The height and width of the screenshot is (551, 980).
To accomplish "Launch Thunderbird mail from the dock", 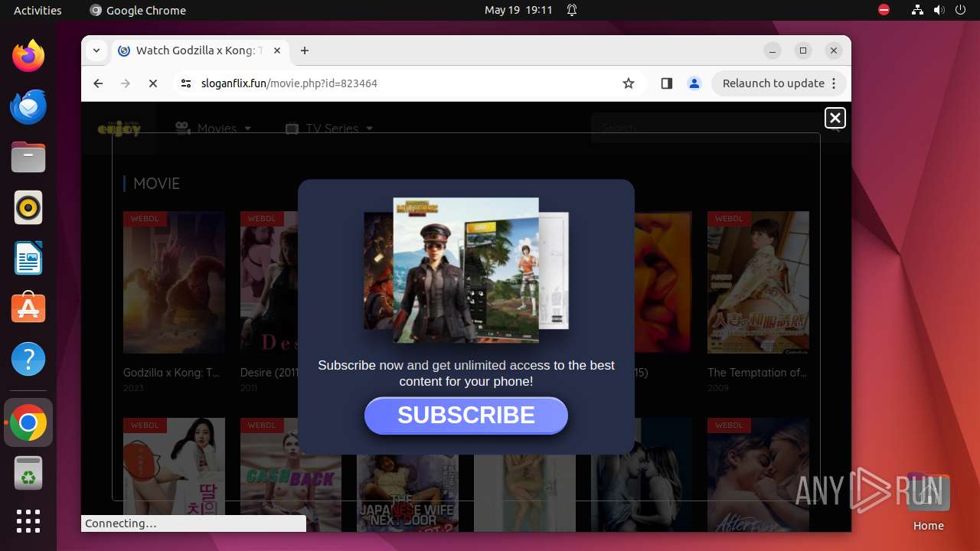I will pos(28,106).
